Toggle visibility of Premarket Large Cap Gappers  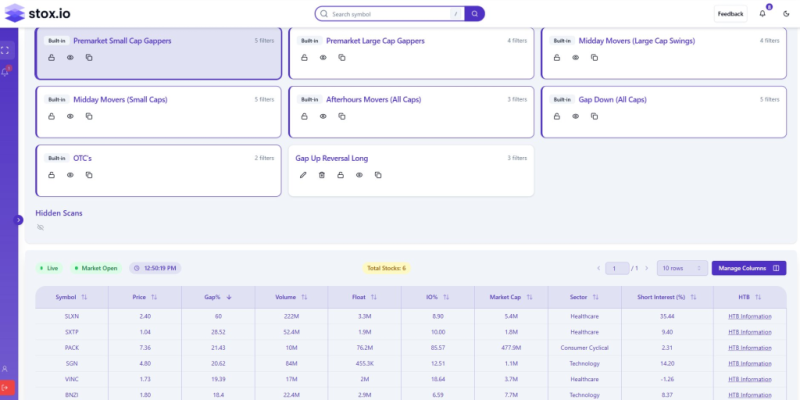point(322,58)
